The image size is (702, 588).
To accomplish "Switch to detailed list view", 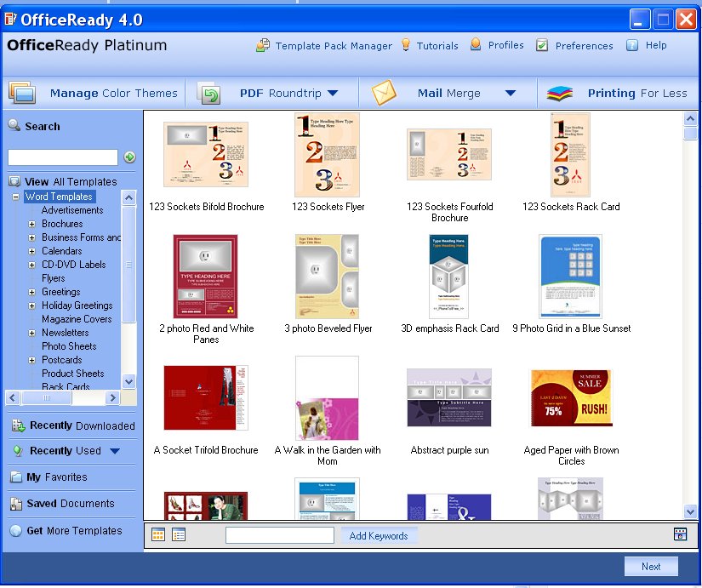I will pos(177,535).
